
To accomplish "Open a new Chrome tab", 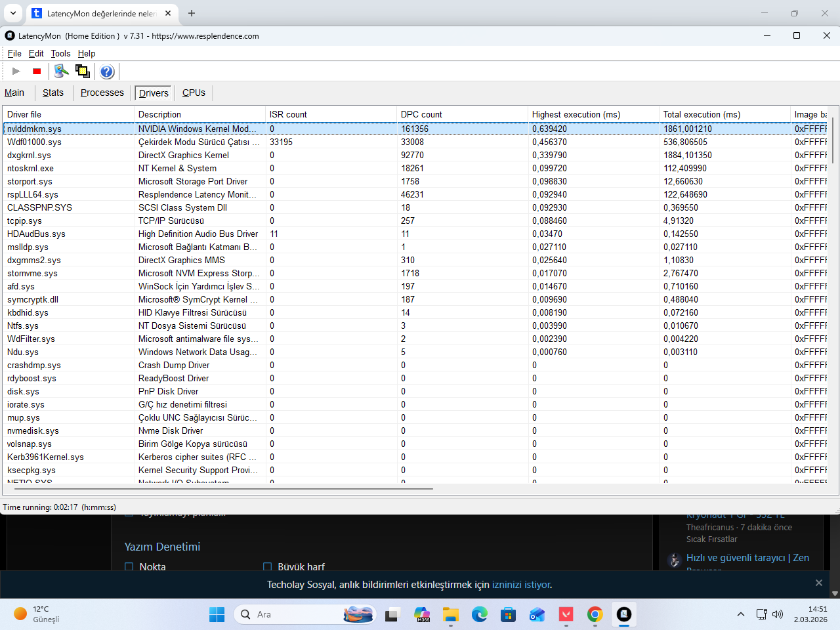I will tap(192, 13).
